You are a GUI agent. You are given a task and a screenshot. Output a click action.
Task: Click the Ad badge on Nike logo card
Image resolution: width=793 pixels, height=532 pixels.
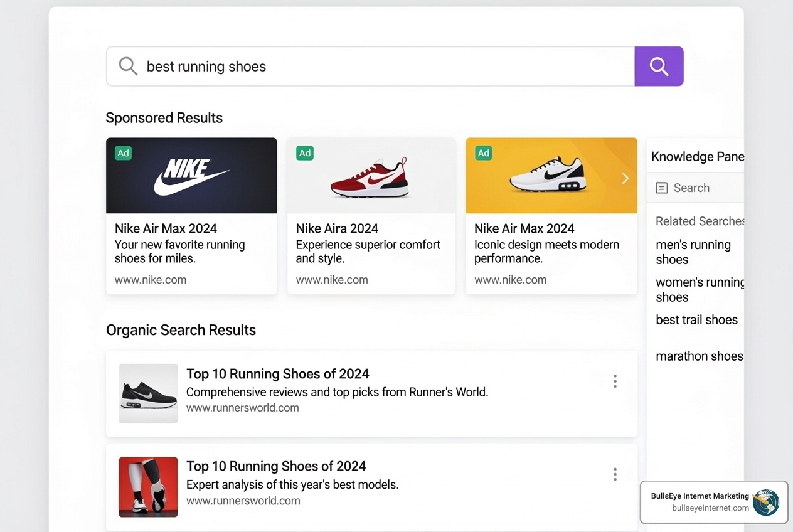point(124,153)
